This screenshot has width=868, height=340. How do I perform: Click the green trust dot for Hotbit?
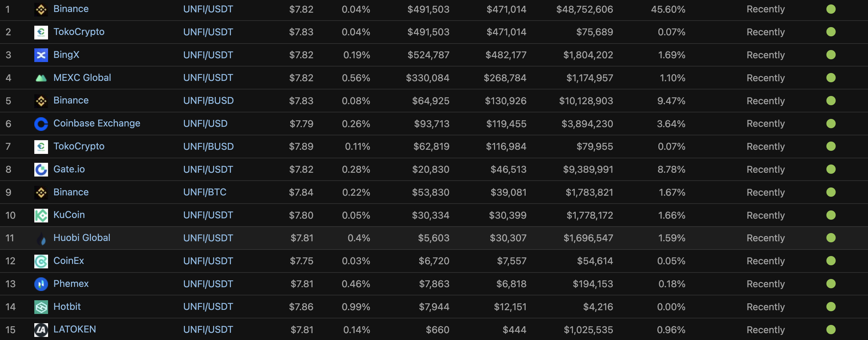831,306
